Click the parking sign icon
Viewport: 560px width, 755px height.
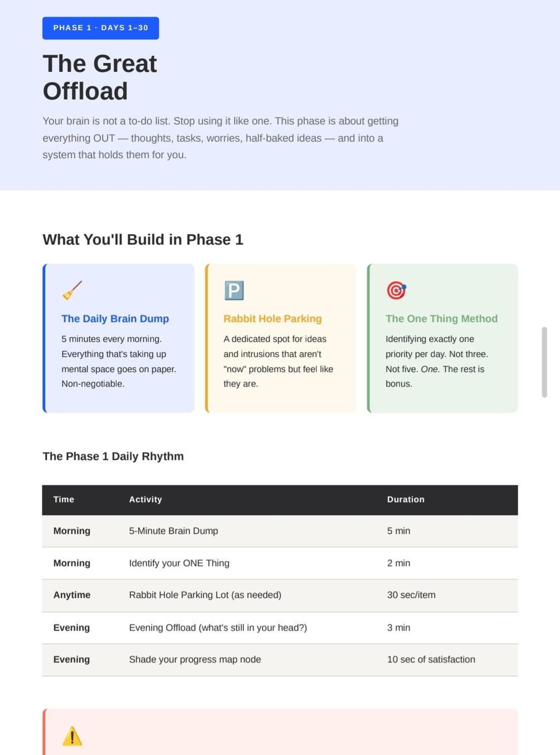(234, 291)
